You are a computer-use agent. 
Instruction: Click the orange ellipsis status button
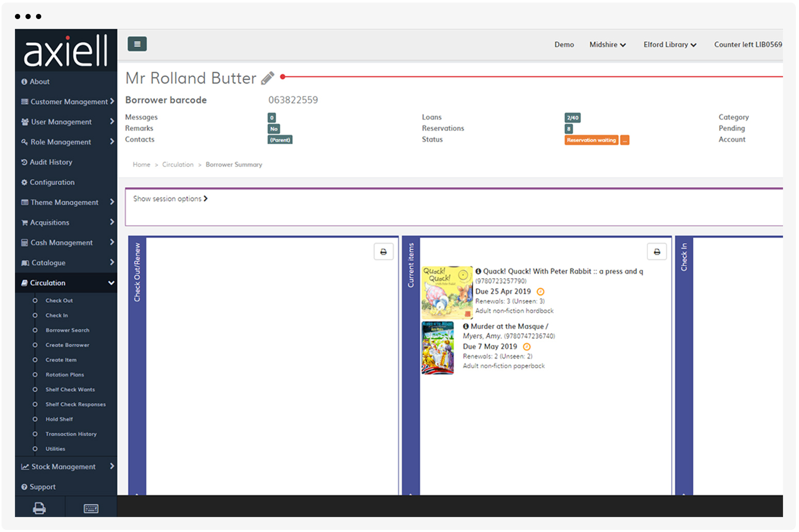[625, 140]
